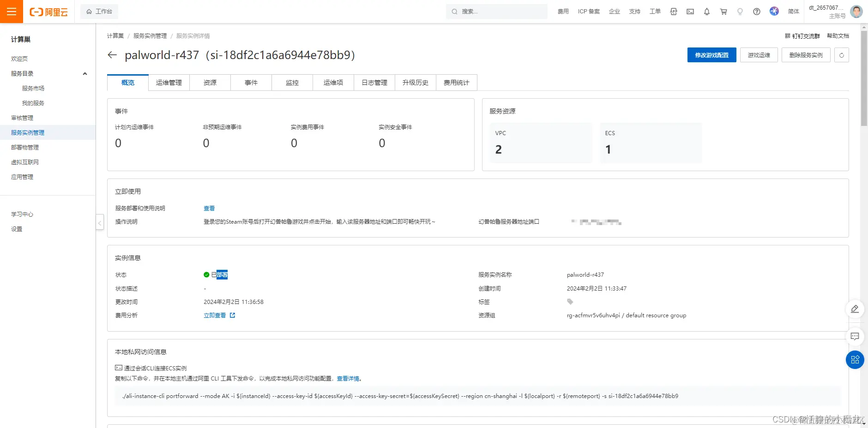Open 部署物管理 in sidebar
Image resolution: width=868 pixels, height=428 pixels.
[x=25, y=147]
